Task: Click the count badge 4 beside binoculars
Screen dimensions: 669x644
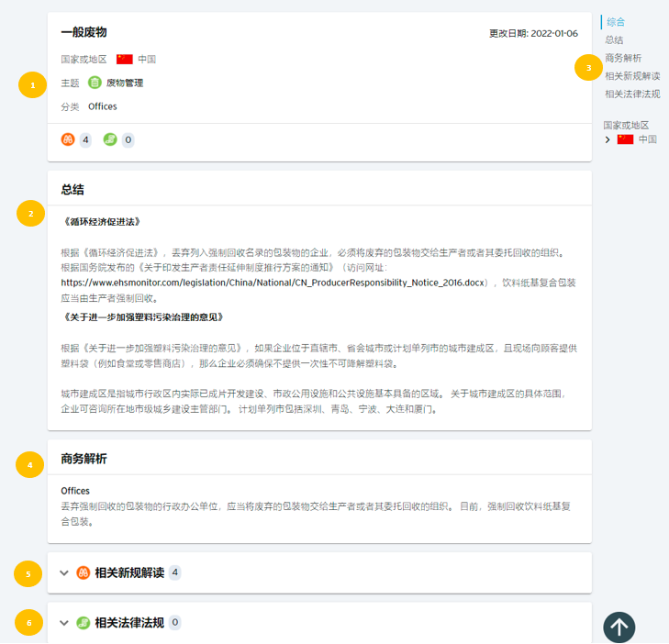Action: coord(85,139)
